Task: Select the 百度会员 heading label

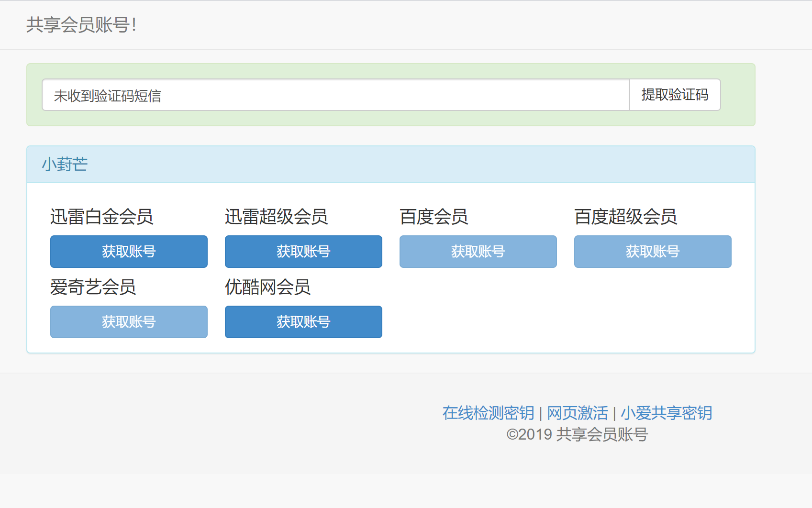Action: 434,217
